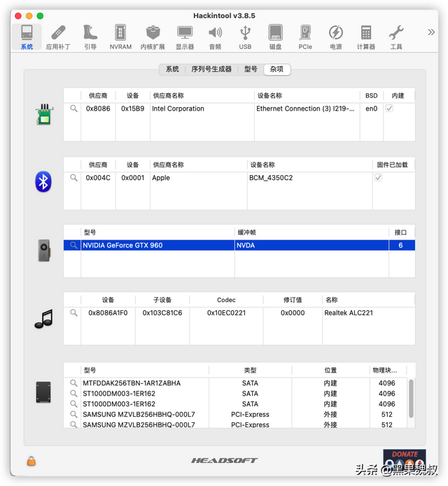
Task: Open the 工具 tools icon
Action: click(x=396, y=37)
